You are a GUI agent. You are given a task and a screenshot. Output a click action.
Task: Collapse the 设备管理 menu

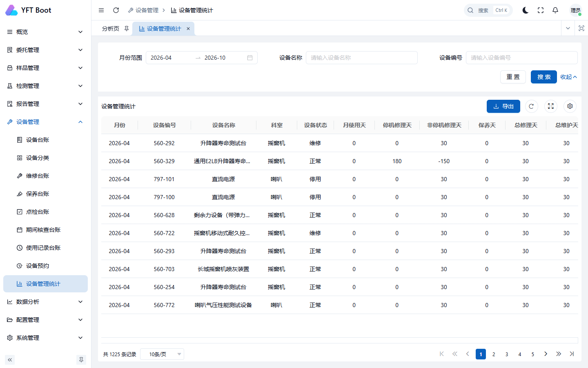pos(45,122)
